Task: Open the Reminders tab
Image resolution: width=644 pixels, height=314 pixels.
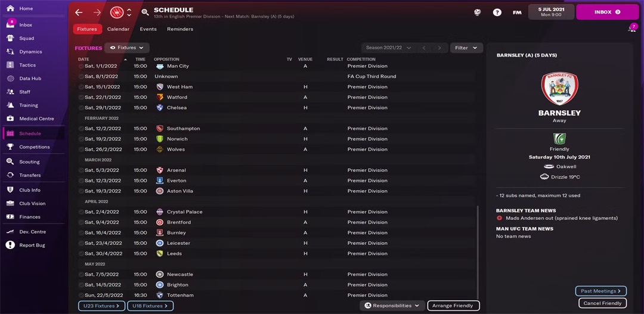Action: pyautogui.click(x=180, y=29)
